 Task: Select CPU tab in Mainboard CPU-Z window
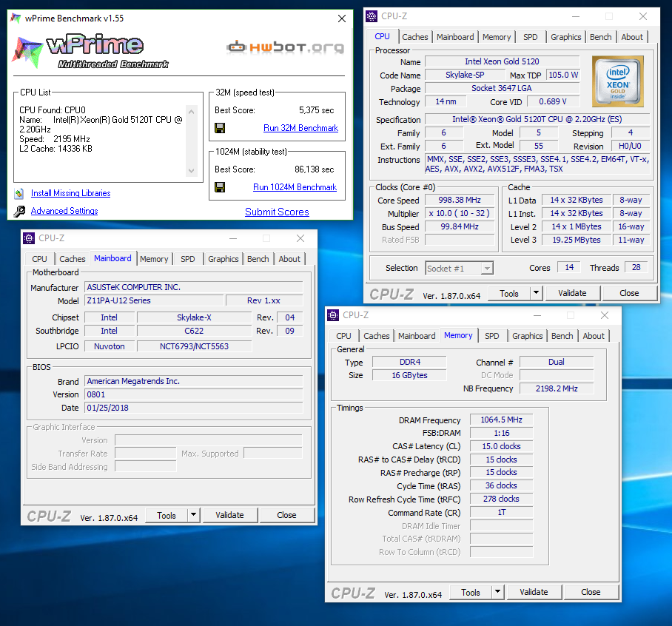click(39, 259)
